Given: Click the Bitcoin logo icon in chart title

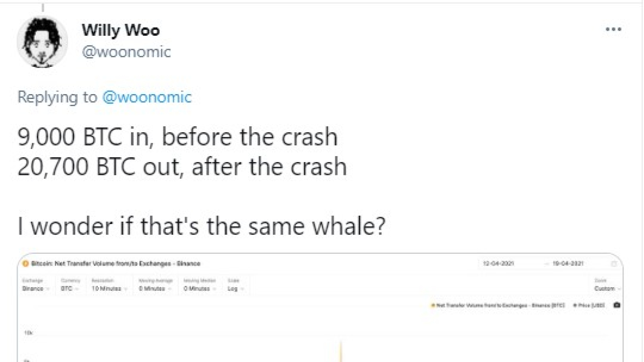Looking at the screenshot, I should coord(26,263).
